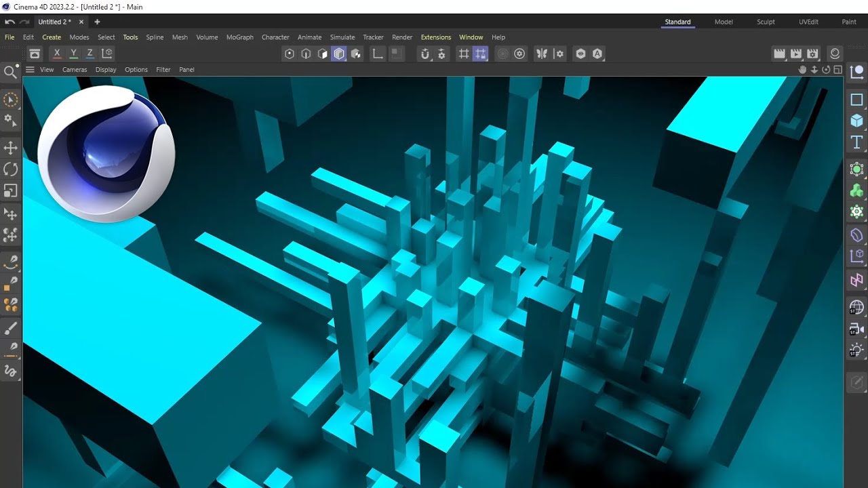The image size is (868, 488).
Task: Open Edit Render Settings clapperboard gear
Action: (812, 54)
